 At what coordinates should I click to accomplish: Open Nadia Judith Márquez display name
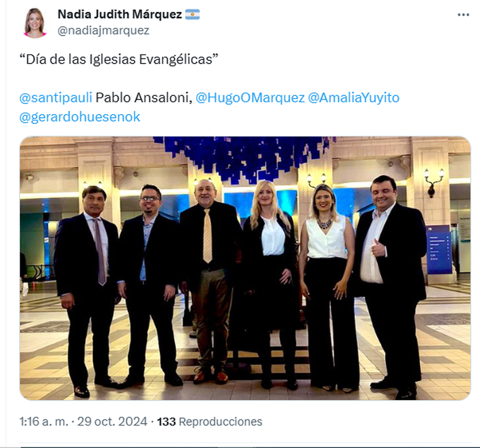120,14
